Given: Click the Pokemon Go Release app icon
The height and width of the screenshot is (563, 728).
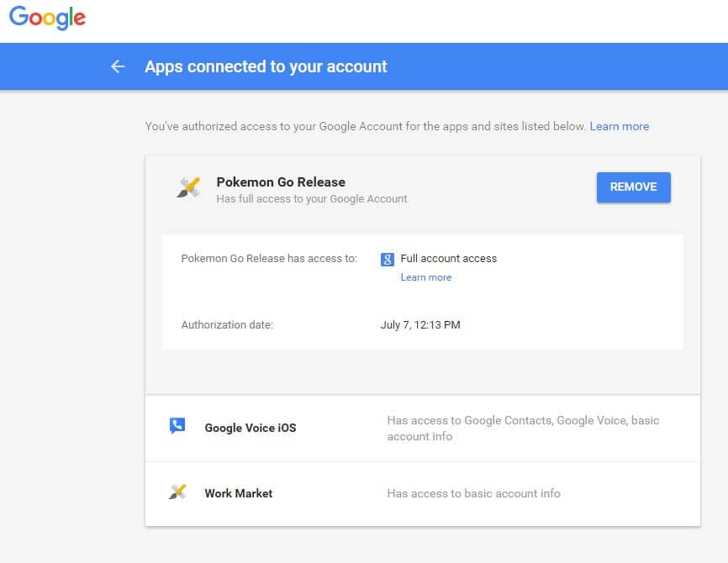Looking at the screenshot, I should [188, 187].
